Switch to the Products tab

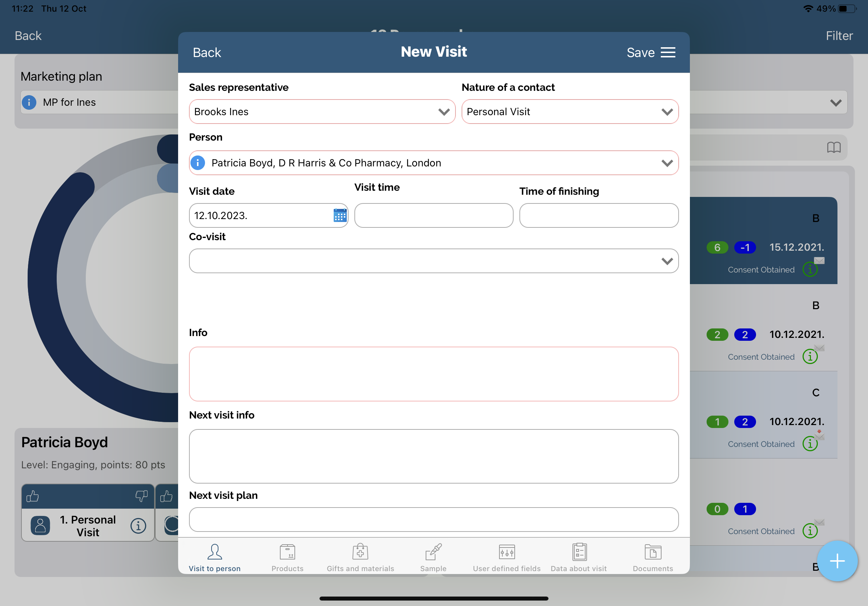click(x=287, y=557)
